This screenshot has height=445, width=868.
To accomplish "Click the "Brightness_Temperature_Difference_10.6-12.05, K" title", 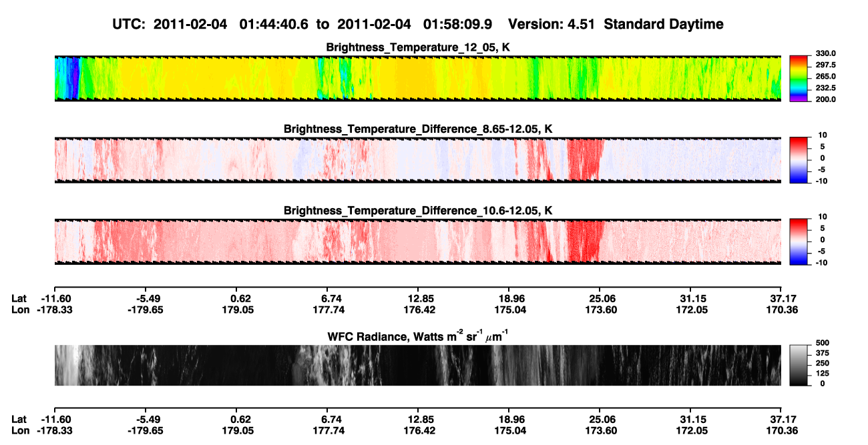I will [x=418, y=210].
